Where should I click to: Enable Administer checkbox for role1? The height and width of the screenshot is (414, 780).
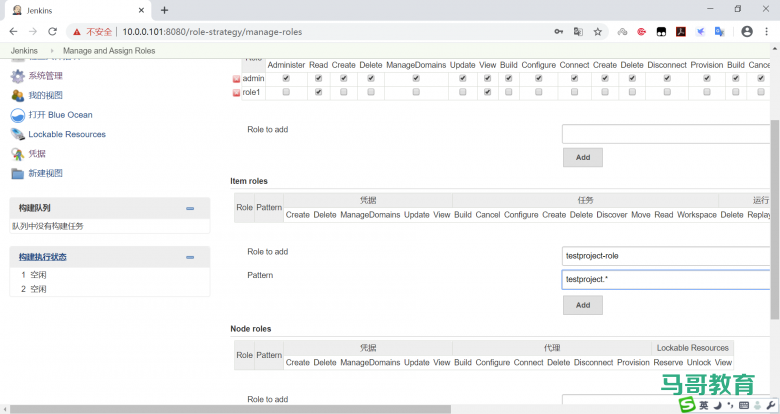point(286,92)
